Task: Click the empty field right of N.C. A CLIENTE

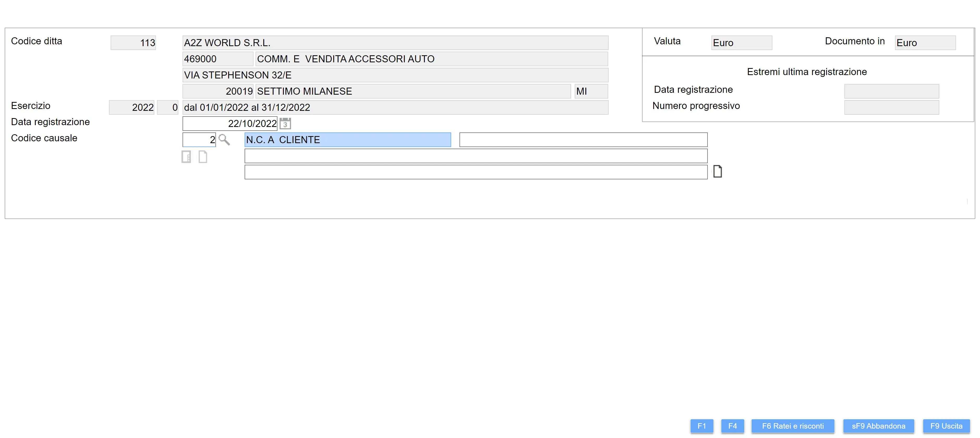Action: coord(583,140)
